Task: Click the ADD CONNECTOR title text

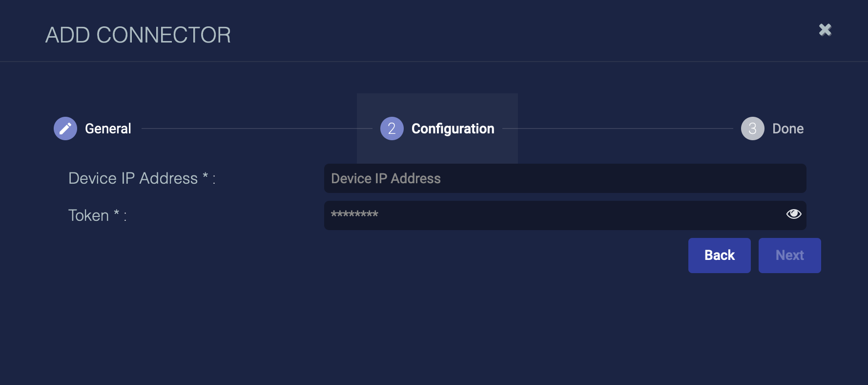Action: point(138,35)
